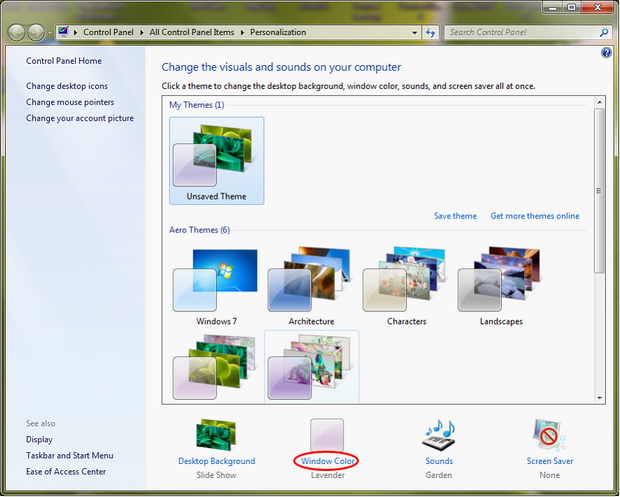Open the Desktop Background slideshow icon

pos(217,435)
